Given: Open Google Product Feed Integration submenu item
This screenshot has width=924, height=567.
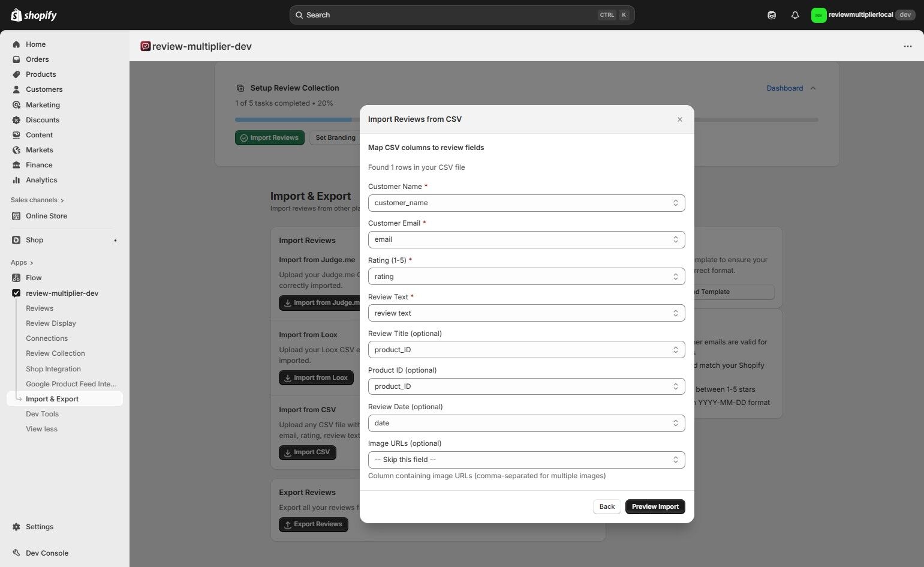Looking at the screenshot, I should pyautogui.click(x=71, y=384).
